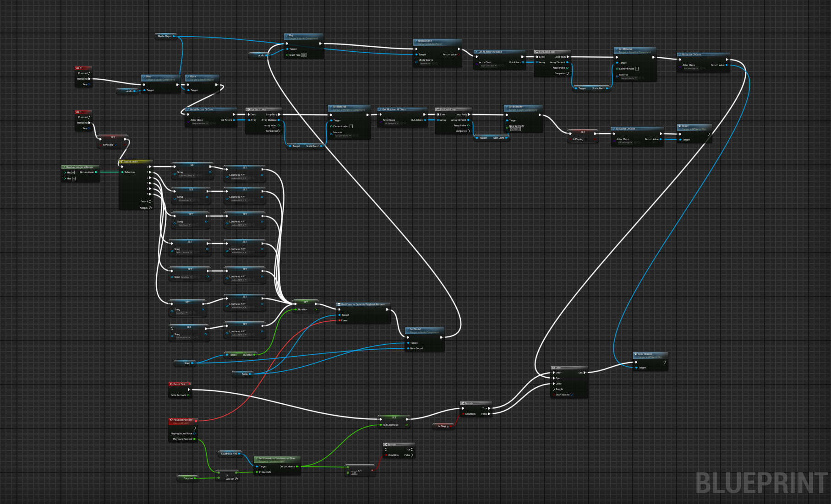Click the Exit exec pin on Gate node
The image size is (831, 504).
(585, 373)
